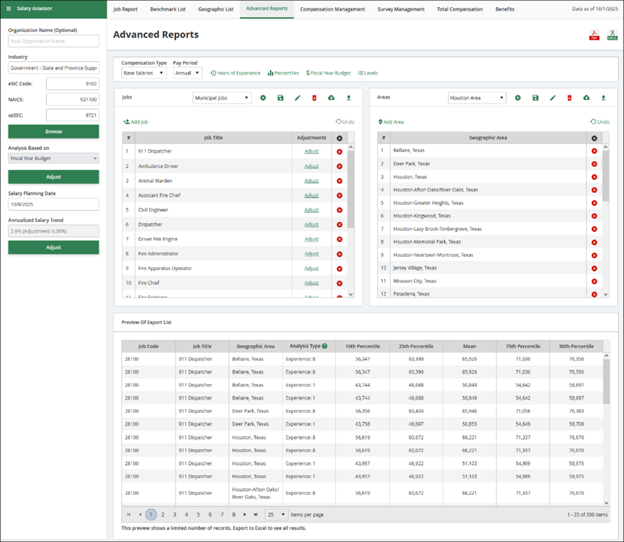Save the Municipal Jobs list
Screen dimensions: 624x542
pyautogui.click(x=280, y=98)
